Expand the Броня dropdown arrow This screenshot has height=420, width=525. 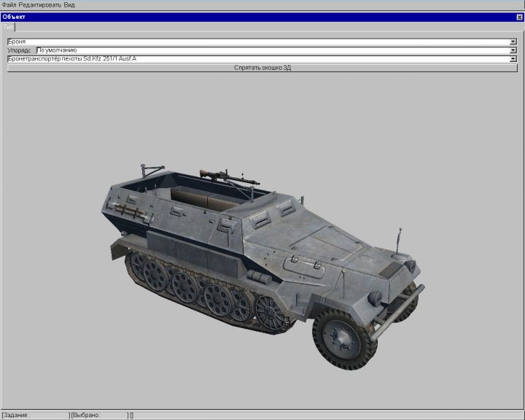tap(513, 42)
